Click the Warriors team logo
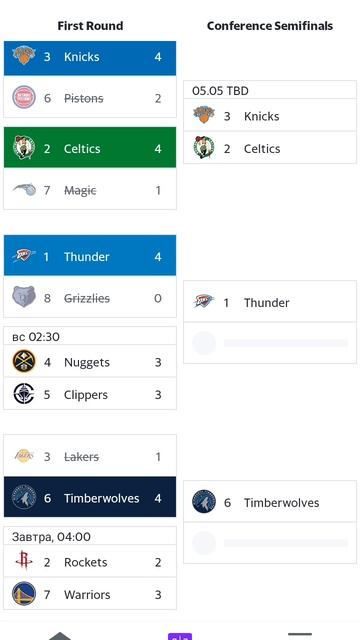This screenshot has height=640, width=360. 24,594
